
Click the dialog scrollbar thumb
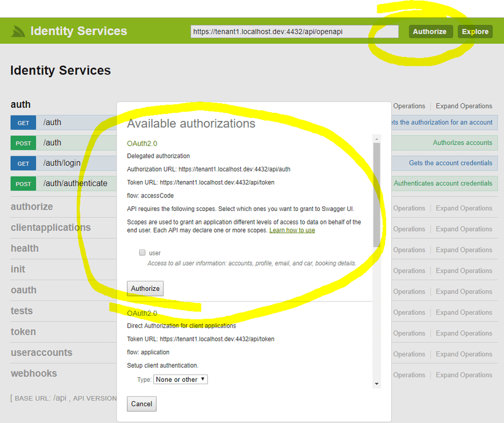377,195
